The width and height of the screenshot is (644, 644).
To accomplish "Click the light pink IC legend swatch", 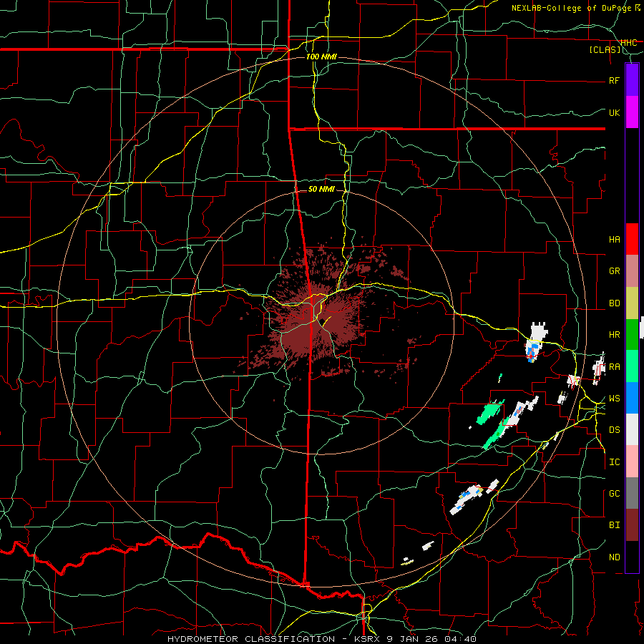I will tap(632, 462).
